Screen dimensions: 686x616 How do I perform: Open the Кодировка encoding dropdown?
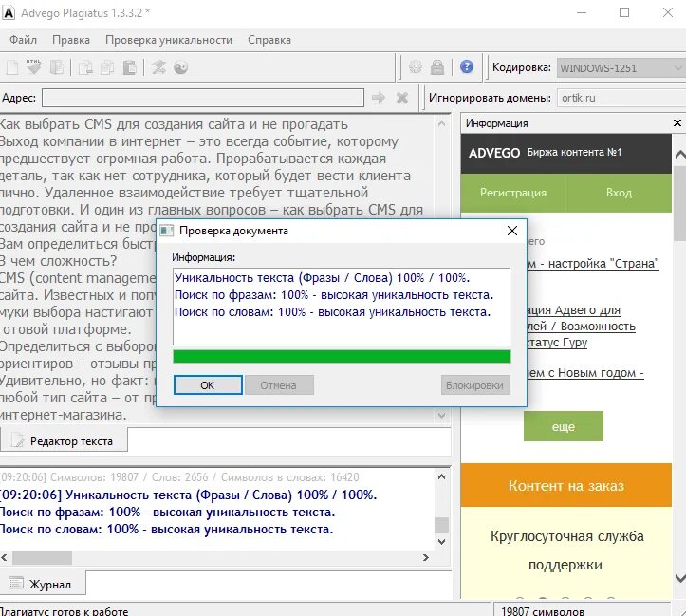click(x=620, y=68)
